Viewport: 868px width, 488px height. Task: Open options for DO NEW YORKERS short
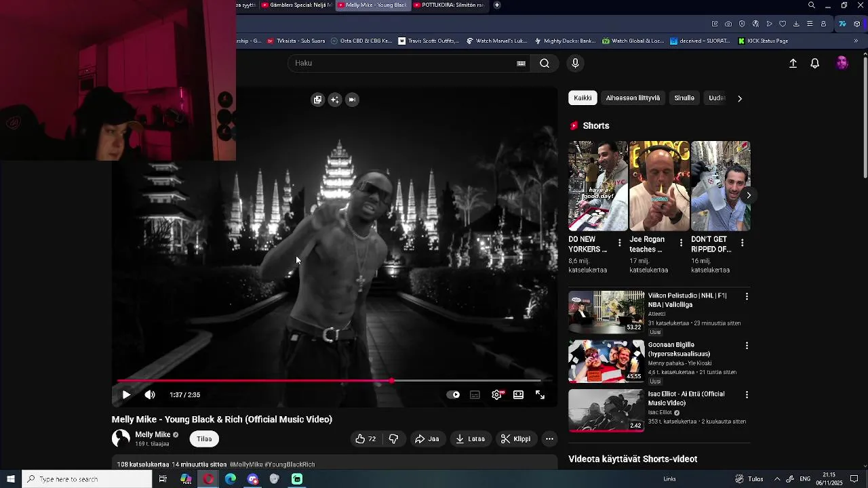620,243
